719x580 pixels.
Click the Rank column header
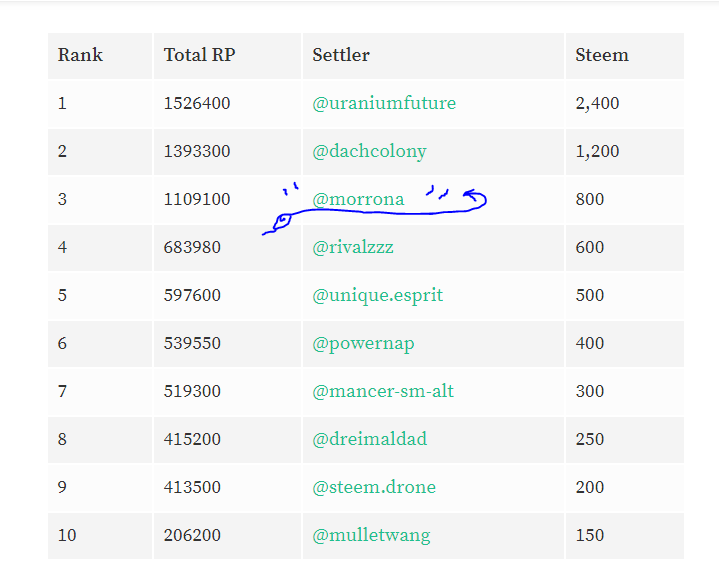80,55
